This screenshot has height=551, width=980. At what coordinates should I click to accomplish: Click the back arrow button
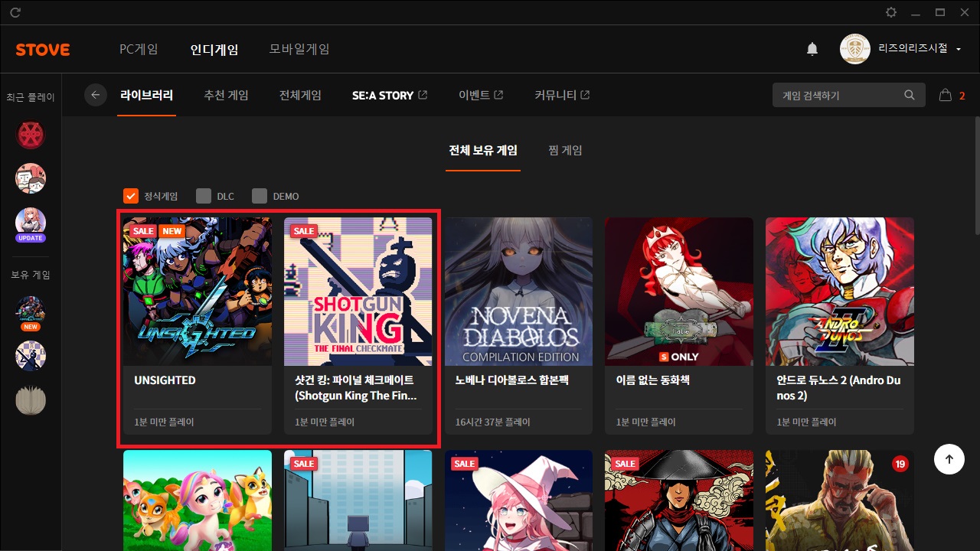[x=96, y=95]
